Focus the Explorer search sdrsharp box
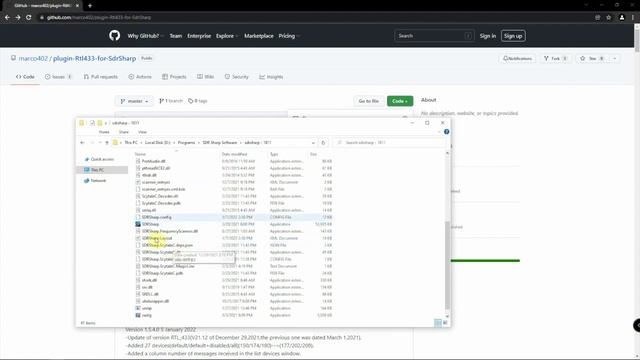 point(390,142)
